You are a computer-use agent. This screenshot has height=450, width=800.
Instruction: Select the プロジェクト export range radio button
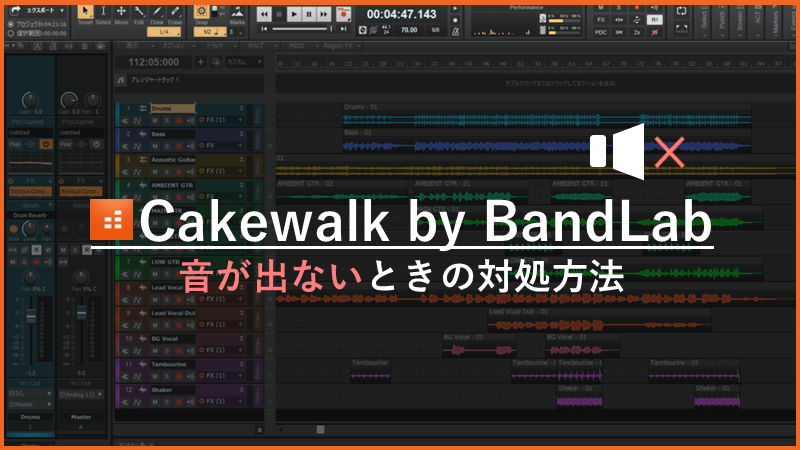[x=11, y=24]
